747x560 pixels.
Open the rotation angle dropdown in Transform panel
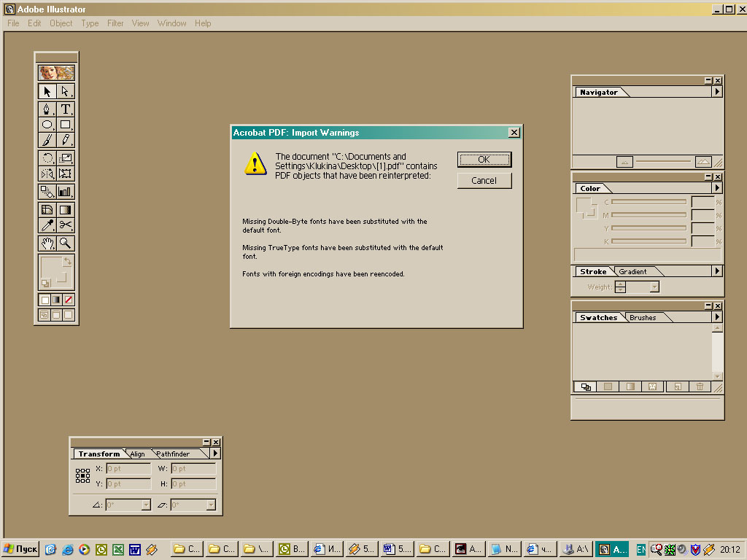click(146, 505)
